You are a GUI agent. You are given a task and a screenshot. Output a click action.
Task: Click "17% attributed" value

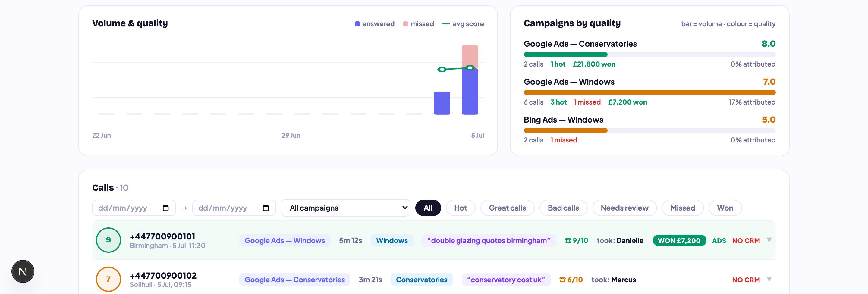[x=752, y=102]
